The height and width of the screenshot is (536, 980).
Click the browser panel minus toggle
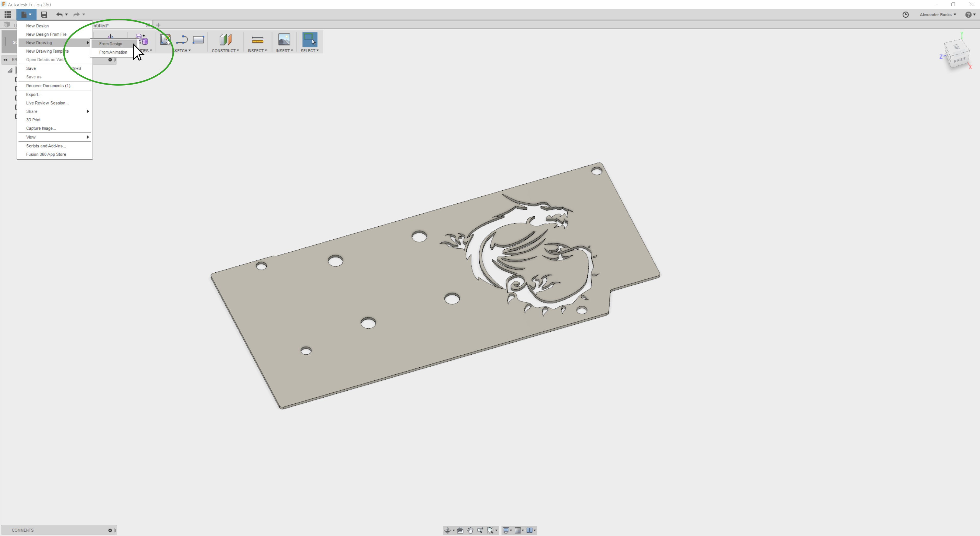110,60
